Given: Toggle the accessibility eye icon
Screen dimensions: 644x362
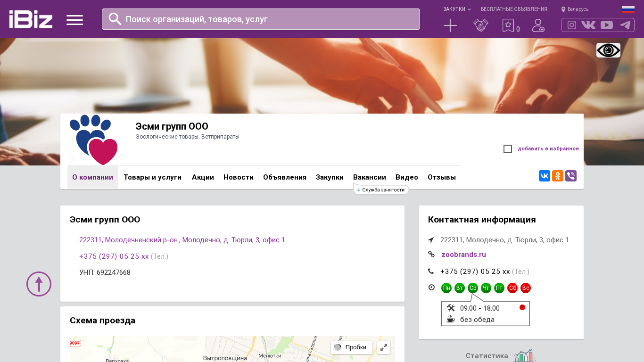Looking at the screenshot, I should pyautogui.click(x=608, y=50).
